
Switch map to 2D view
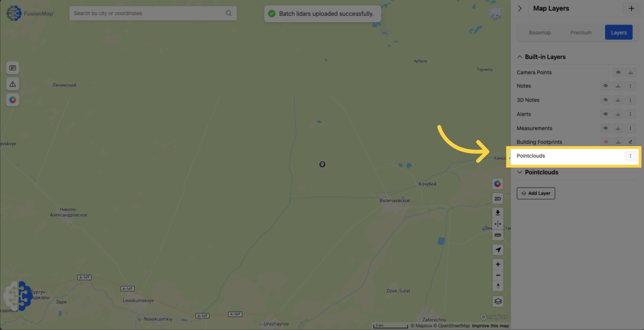pyautogui.click(x=497, y=199)
